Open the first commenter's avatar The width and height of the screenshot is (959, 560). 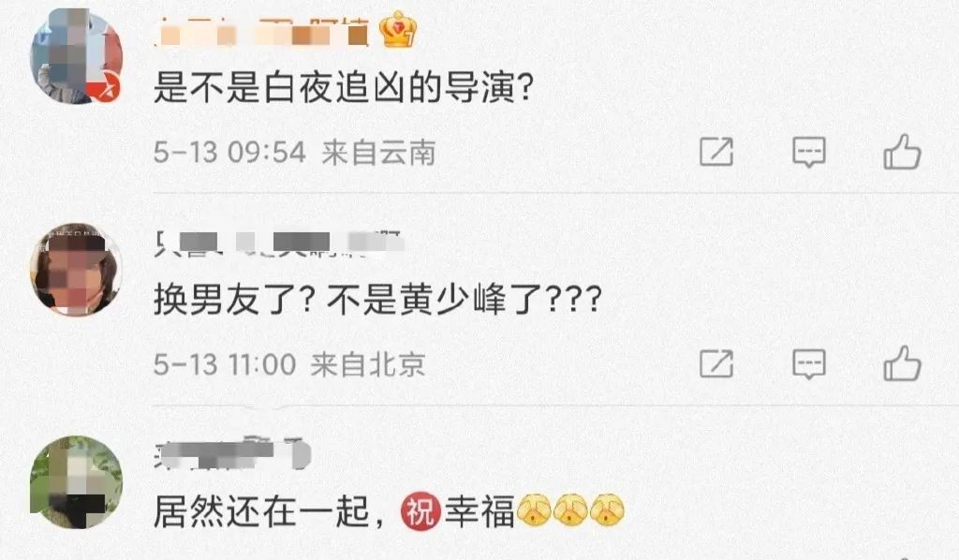coord(76,56)
